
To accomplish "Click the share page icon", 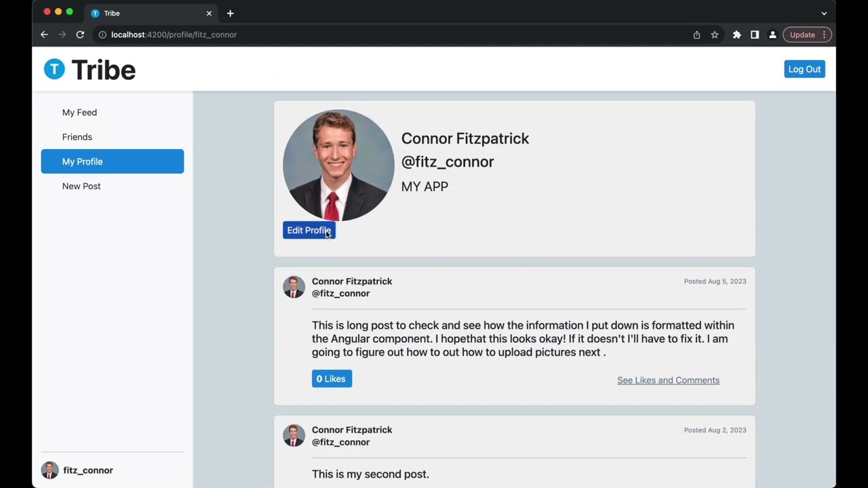I will tap(696, 35).
